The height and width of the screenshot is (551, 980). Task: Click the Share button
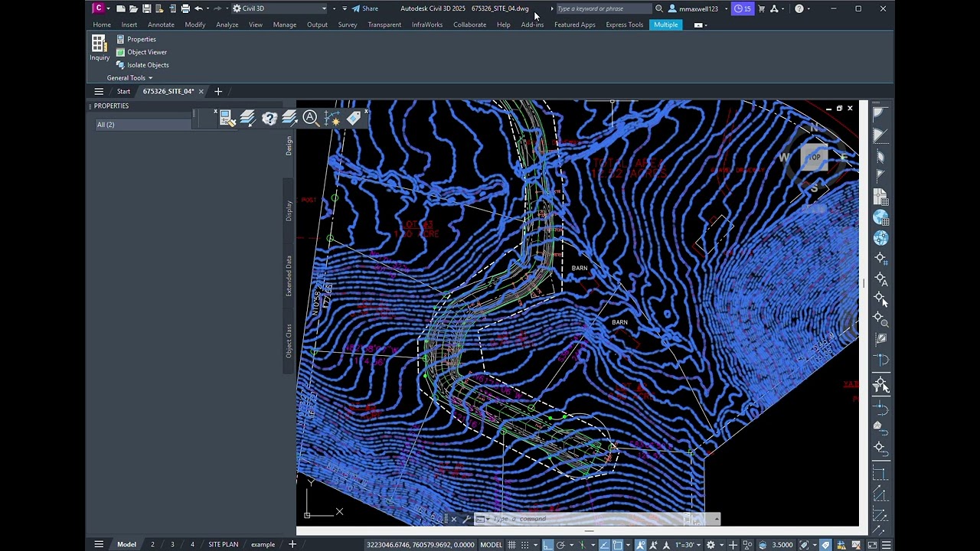pos(365,8)
